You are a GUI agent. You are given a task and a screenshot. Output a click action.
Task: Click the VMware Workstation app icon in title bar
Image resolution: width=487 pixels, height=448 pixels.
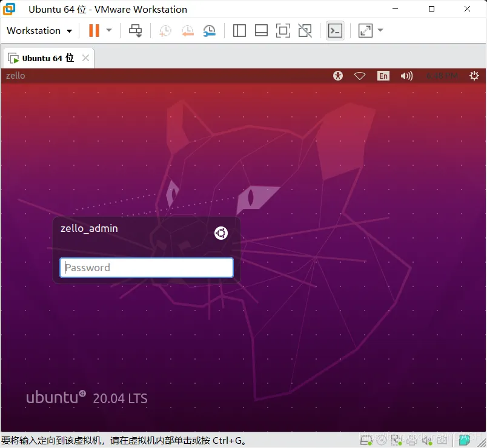point(9,9)
